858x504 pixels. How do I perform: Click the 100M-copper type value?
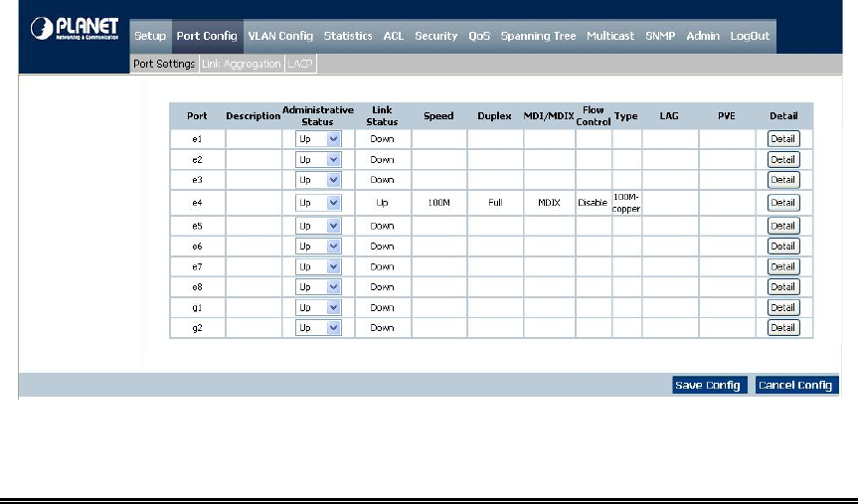click(626, 203)
